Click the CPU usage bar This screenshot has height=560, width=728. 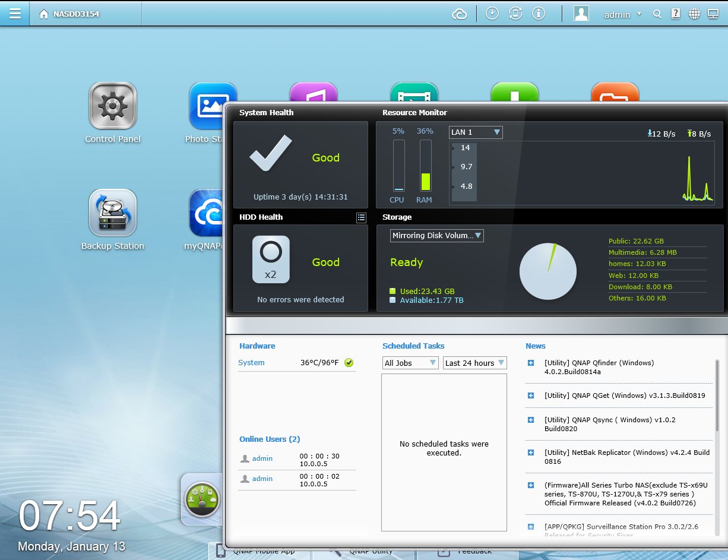pyautogui.click(x=398, y=165)
